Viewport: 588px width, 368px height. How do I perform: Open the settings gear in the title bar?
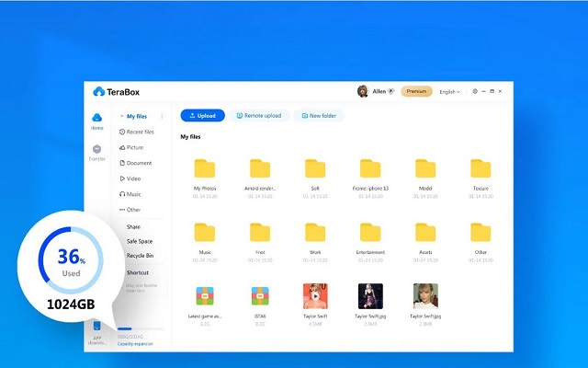click(475, 91)
